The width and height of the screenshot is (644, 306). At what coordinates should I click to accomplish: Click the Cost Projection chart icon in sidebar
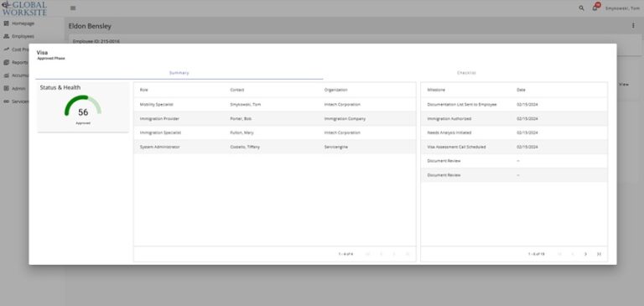tap(6, 49)
